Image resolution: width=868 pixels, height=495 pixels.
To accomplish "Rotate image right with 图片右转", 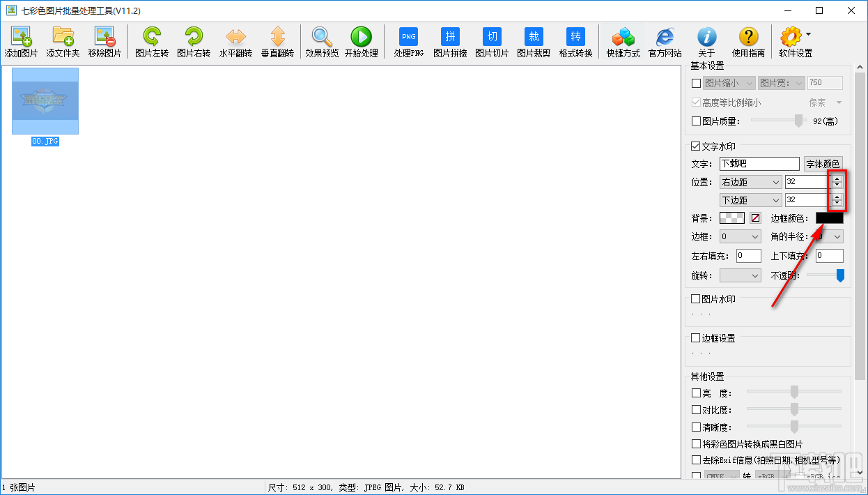I will [194, 36].
